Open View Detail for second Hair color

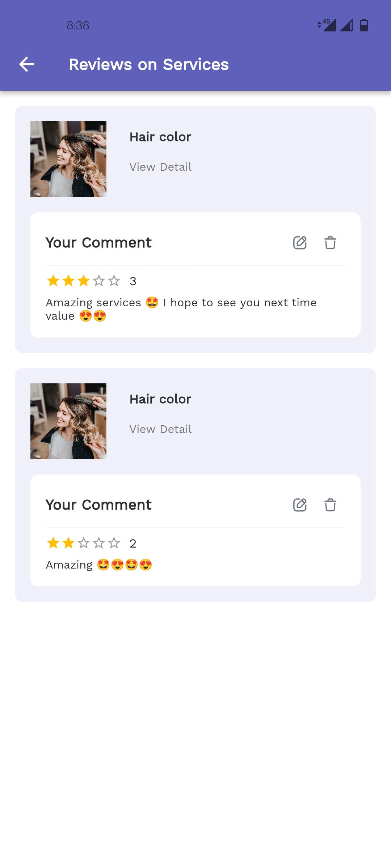[x=160, y=429]
